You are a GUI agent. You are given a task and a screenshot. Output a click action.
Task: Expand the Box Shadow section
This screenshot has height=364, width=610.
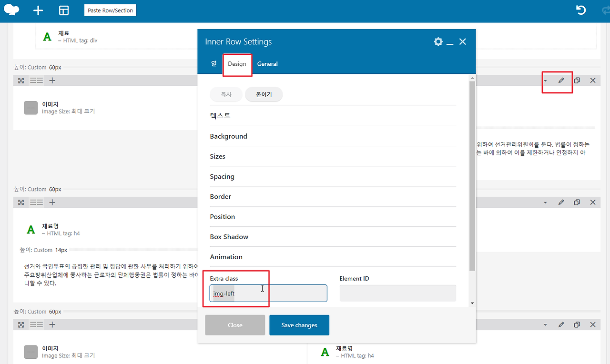click(333, 237)
